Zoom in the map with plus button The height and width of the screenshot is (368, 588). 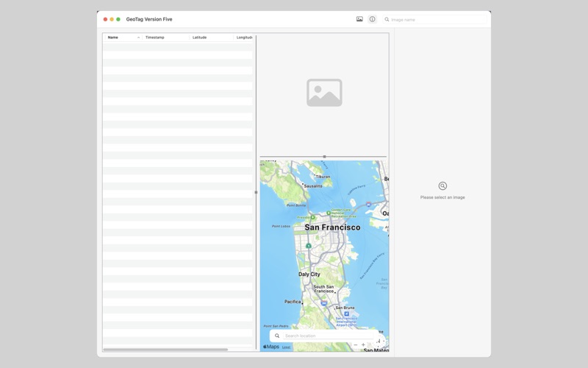363,344
